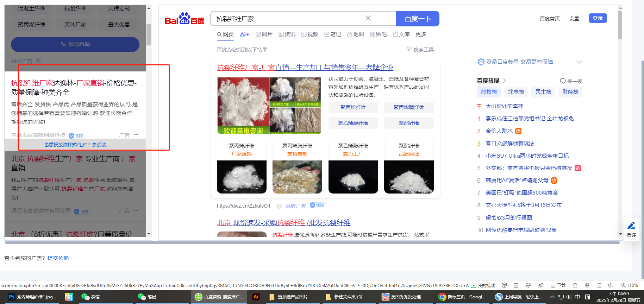Screen dimensions: 644x304
Task: Open the AI+ search tab
Action: pyautogui.click(x=245, y=34)
